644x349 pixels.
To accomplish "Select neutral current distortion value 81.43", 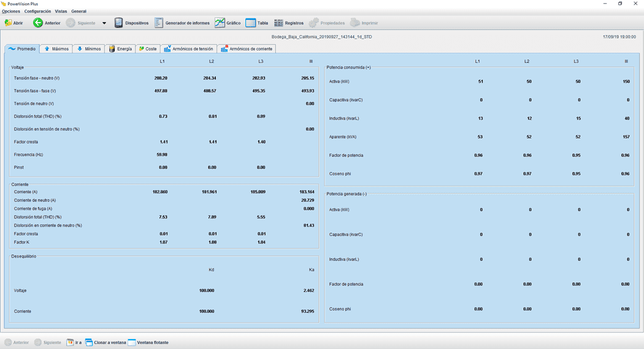I will click(x=309, y=226).
